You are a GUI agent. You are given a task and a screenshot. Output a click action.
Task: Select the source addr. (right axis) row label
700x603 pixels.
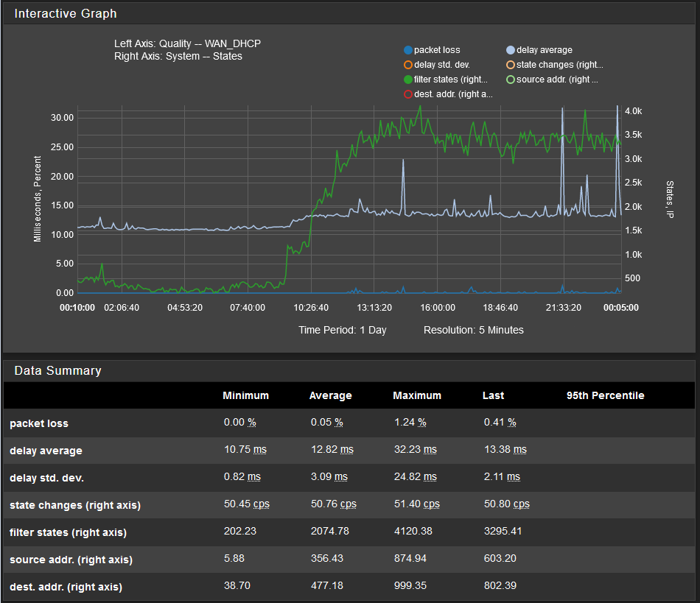tap(71, 560)
